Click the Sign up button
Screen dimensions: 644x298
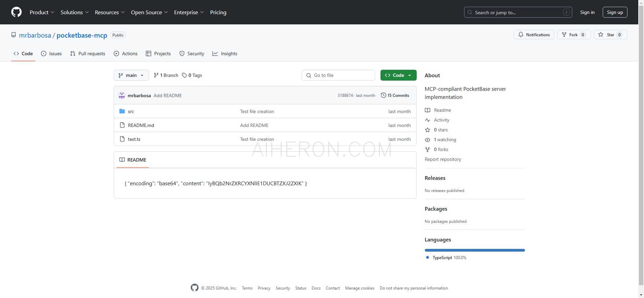615,12
